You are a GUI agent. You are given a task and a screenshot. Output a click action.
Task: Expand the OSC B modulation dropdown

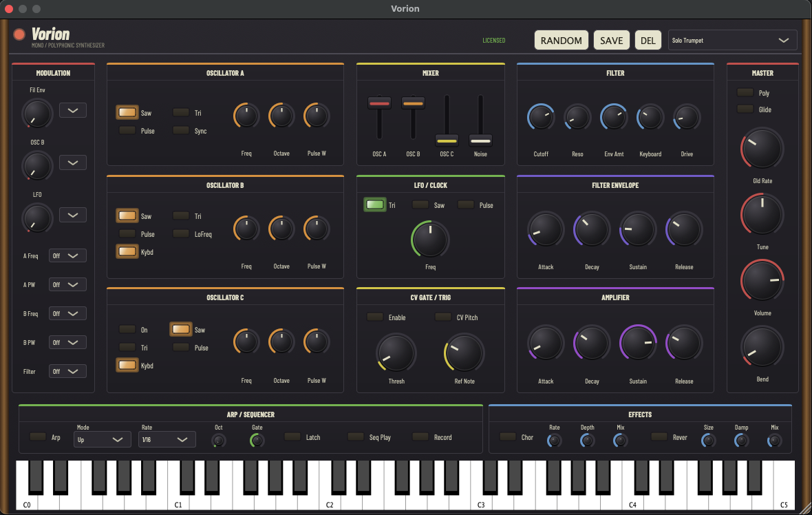tap(72, 162)
